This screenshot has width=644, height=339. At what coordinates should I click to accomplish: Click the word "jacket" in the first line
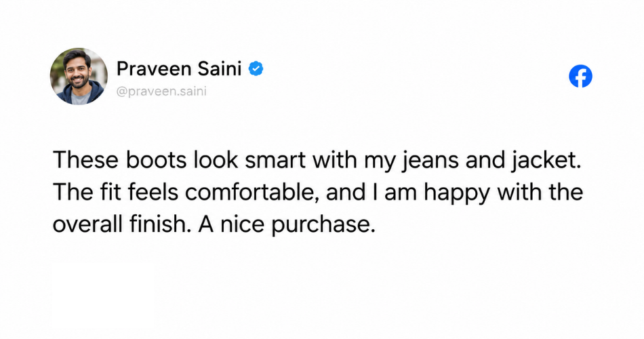pyautogui.click(x=544, y=161)
